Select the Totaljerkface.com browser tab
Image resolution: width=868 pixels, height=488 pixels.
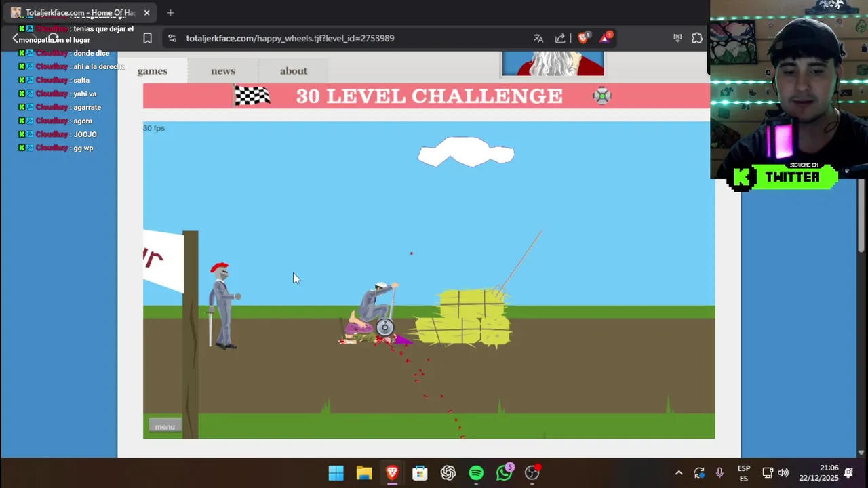80,12
